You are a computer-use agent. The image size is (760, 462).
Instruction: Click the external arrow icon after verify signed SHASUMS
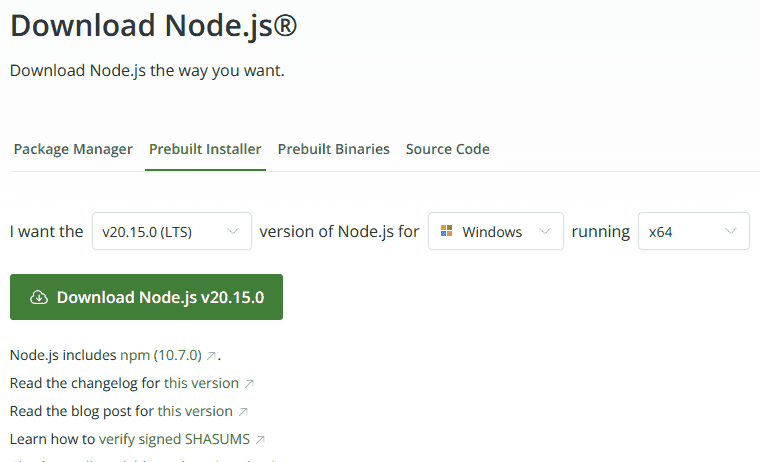pos(260,440)
